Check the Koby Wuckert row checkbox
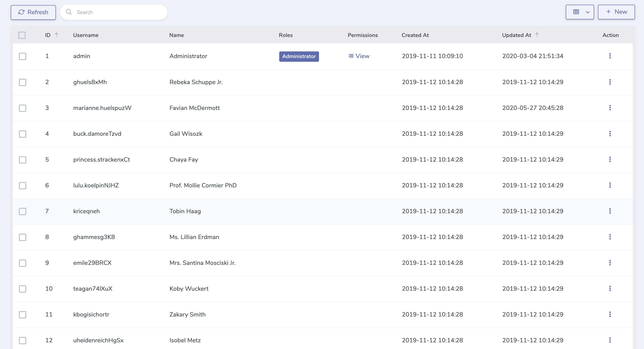The image size is (644, 349). pos(23,289)
